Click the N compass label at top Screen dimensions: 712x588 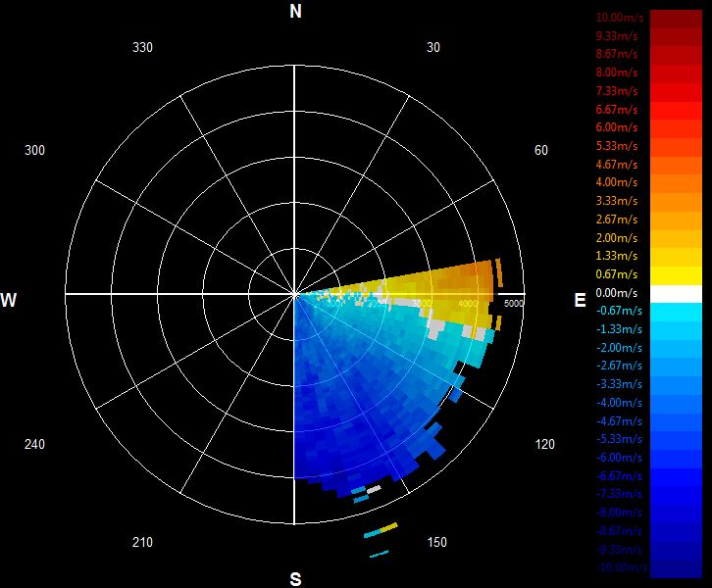point(295,12)
